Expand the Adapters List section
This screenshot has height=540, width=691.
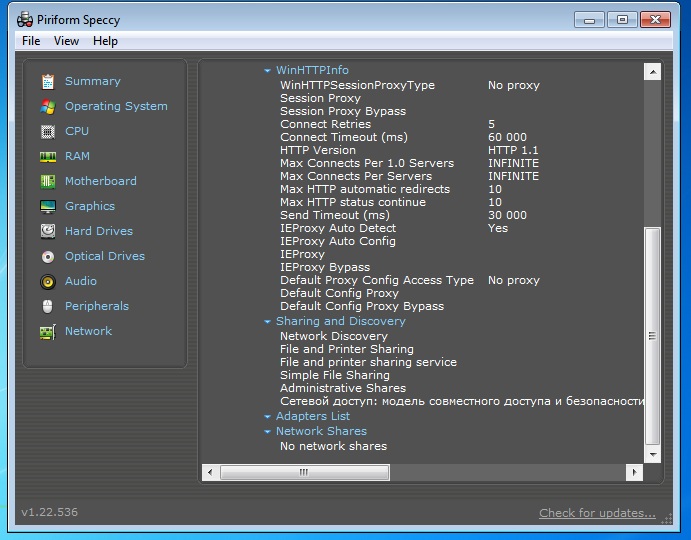tap(268, 417)
